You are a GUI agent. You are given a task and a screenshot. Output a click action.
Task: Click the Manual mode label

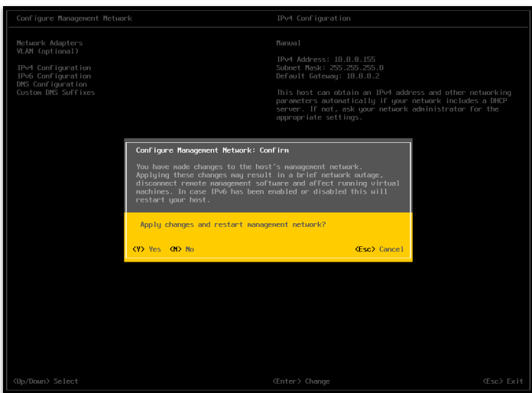288,43
